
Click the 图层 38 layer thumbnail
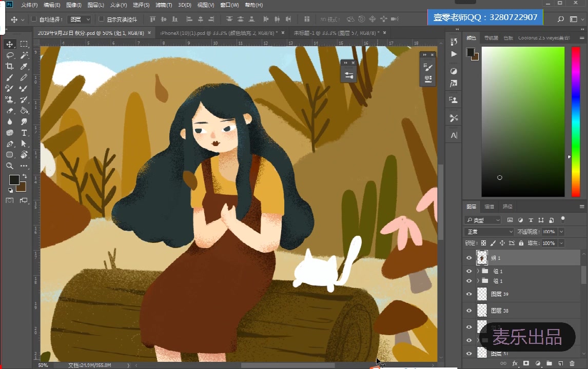(482, 310)
